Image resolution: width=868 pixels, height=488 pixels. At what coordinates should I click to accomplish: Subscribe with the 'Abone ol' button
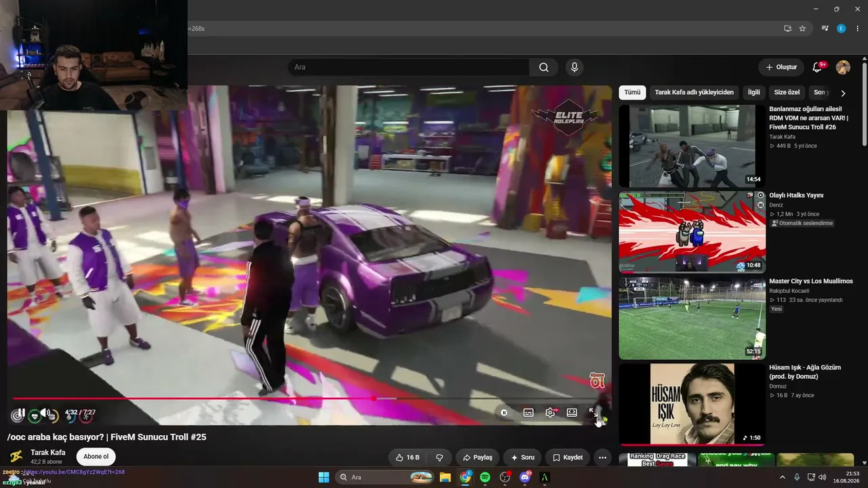tap(96, 457)
